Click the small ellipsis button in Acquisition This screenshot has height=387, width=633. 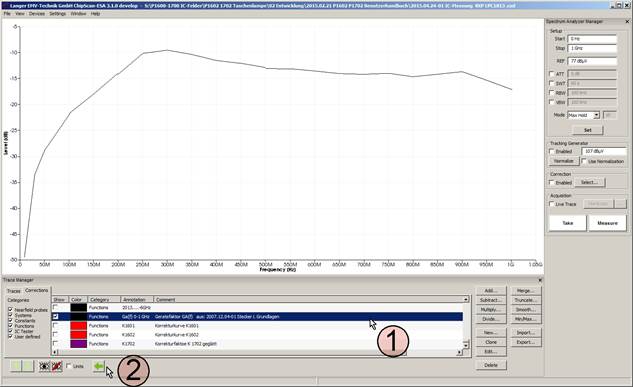click(x=620, y=204)
